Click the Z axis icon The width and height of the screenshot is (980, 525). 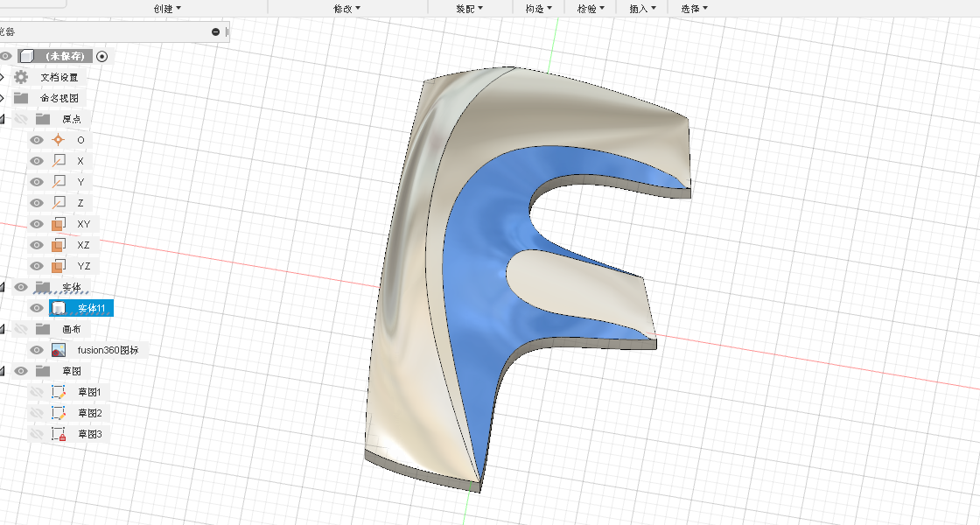tap(58, 203)
